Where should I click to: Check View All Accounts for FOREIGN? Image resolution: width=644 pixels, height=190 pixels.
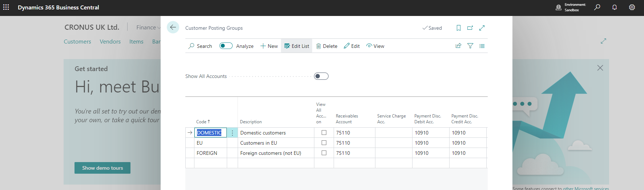point(324,153)
